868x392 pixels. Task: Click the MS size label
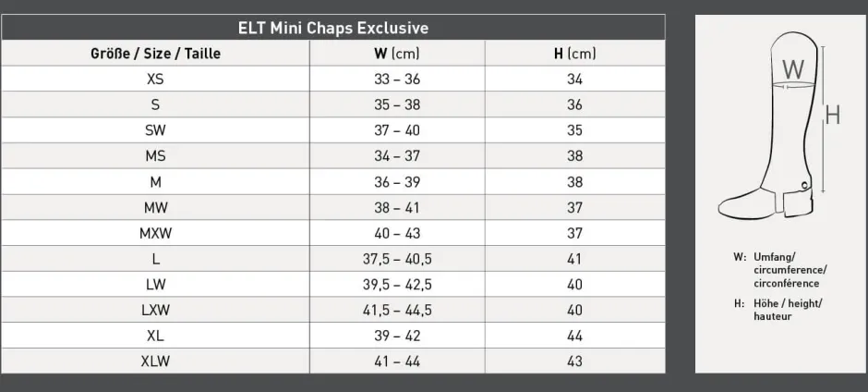155,156
